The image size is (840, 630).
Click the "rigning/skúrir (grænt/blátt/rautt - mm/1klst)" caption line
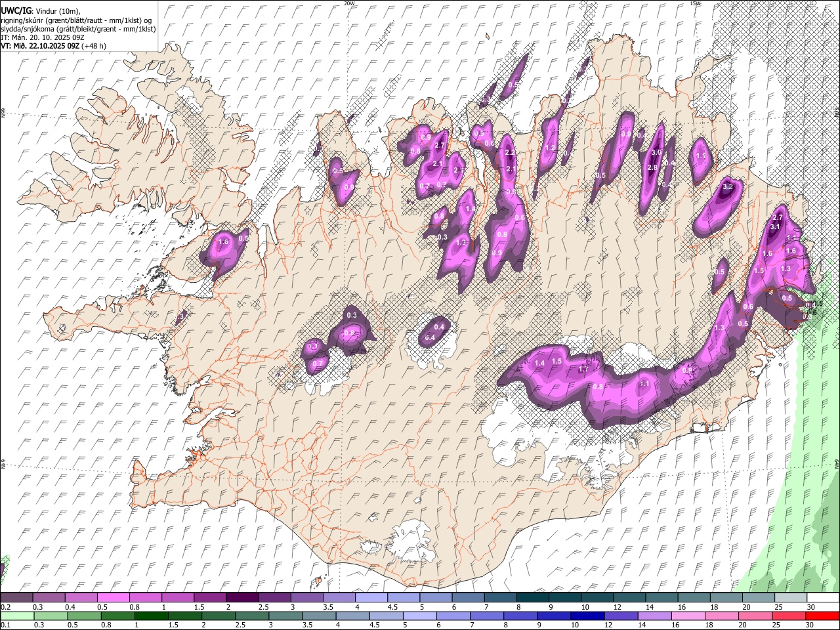76,20
